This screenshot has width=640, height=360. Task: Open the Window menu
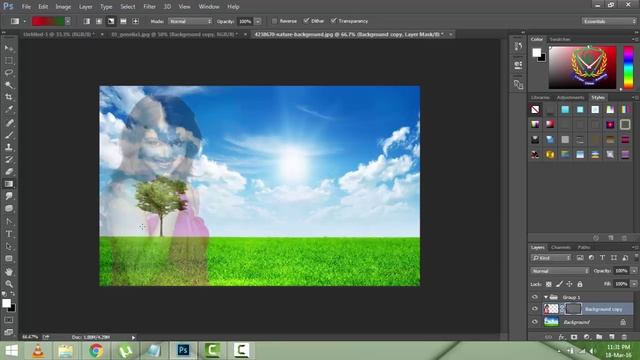209,7
